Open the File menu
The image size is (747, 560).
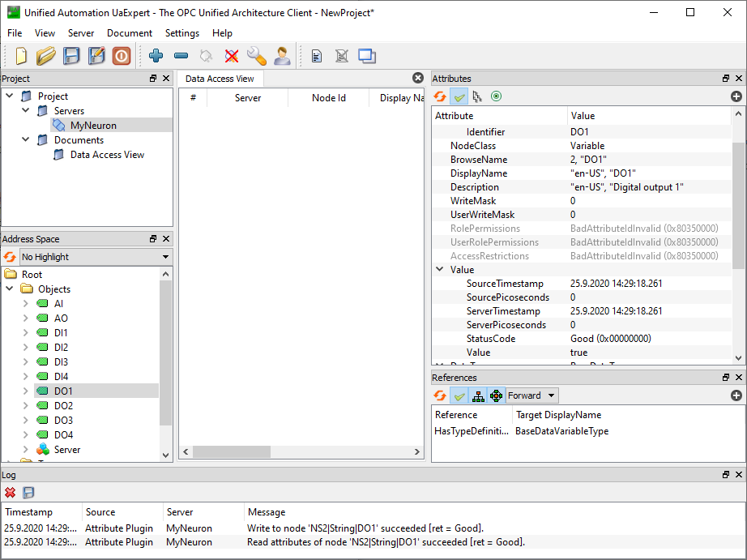click(x=15, y=33)
